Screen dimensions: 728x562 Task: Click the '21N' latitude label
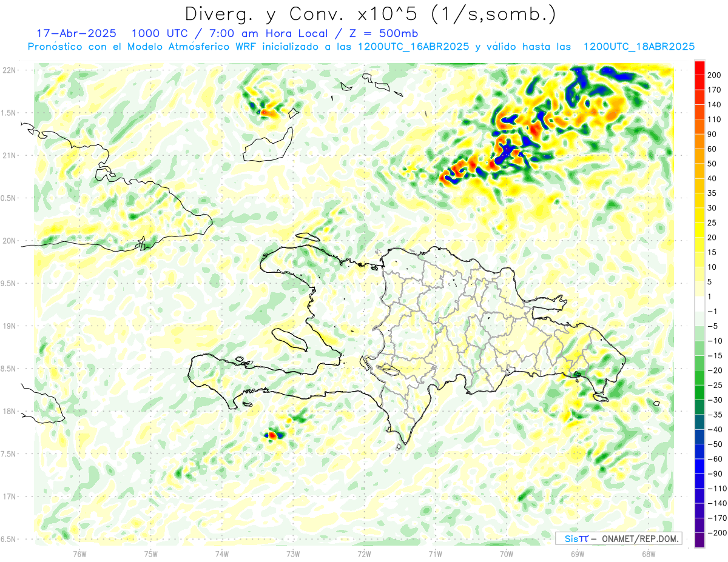(8, 156)
